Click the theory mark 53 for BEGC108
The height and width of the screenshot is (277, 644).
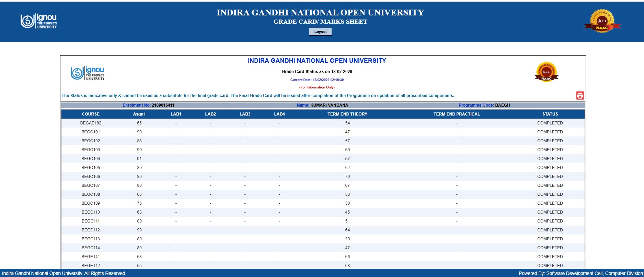[x=347, y=194]
